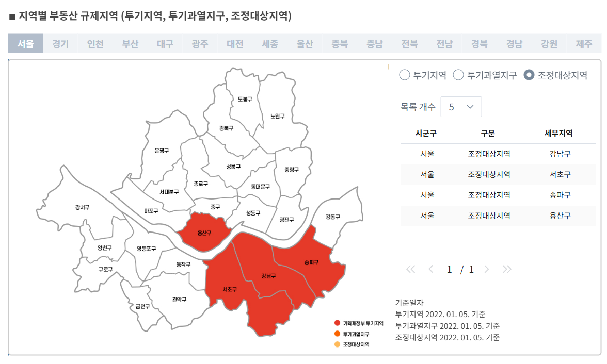Click the red 기획재정부 투기지역 legend dot

tap(337, 323)
